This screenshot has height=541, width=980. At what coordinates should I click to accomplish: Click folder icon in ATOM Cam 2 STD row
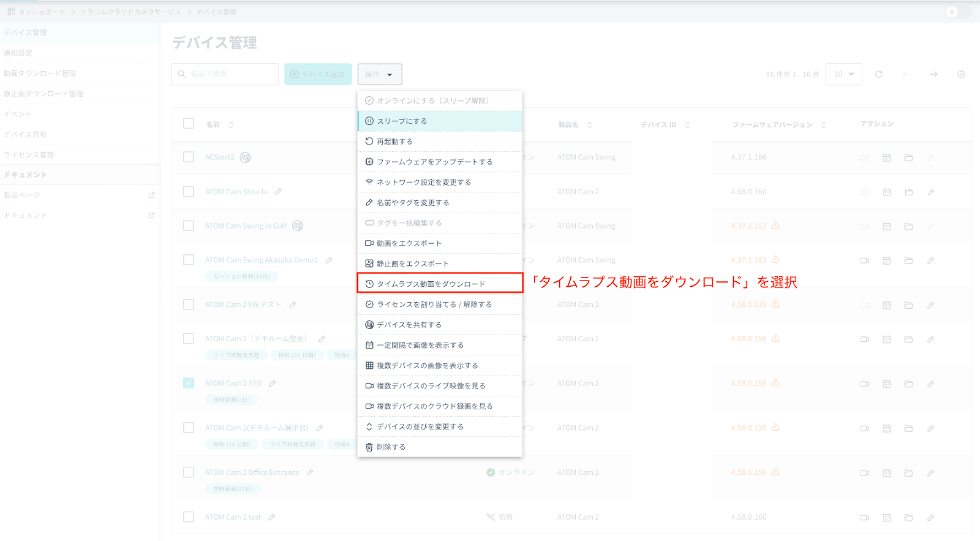click(908, 384)
